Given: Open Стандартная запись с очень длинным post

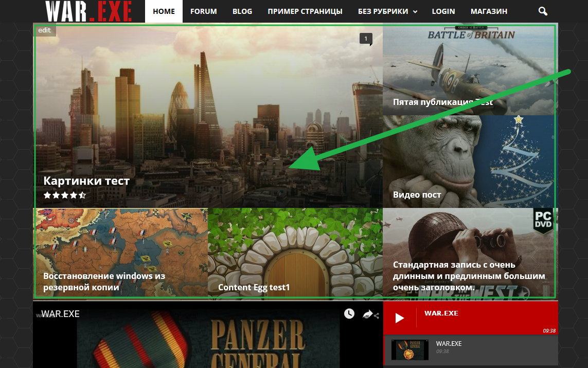Looking at the screenshot, I should pos(469,276).
